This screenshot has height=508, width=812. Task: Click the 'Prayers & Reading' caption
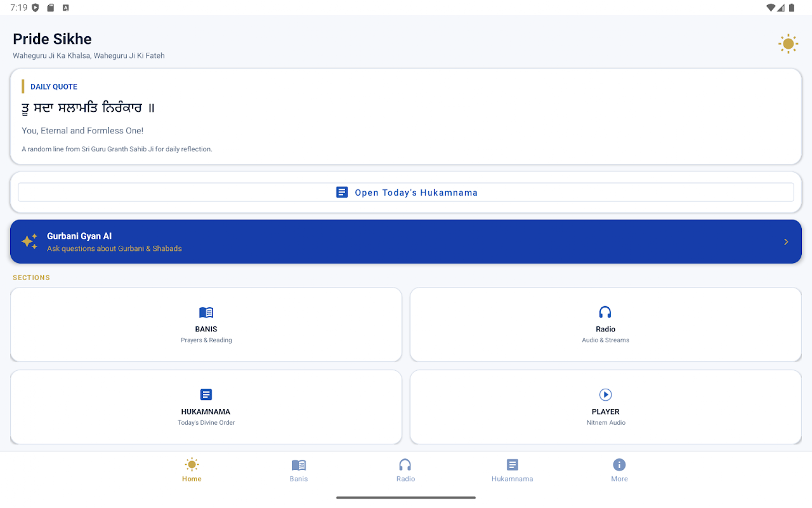point(206,340)
